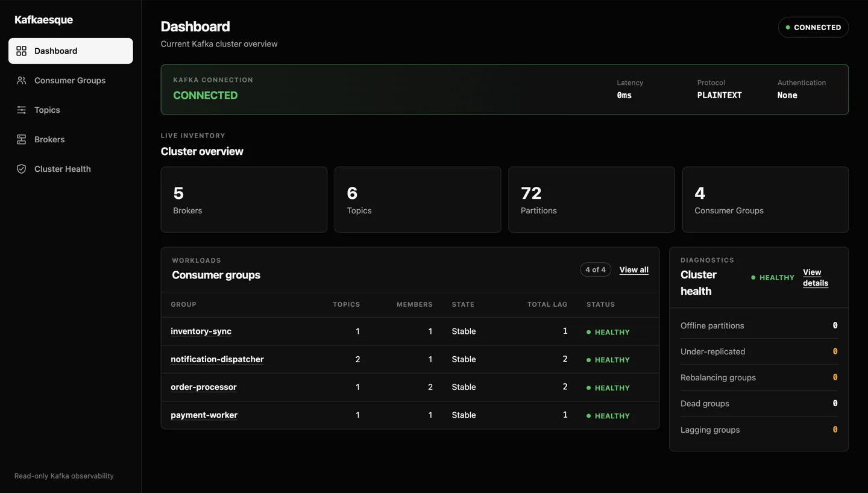
Task: Open the Dashboard menu item
Action: 71,51
